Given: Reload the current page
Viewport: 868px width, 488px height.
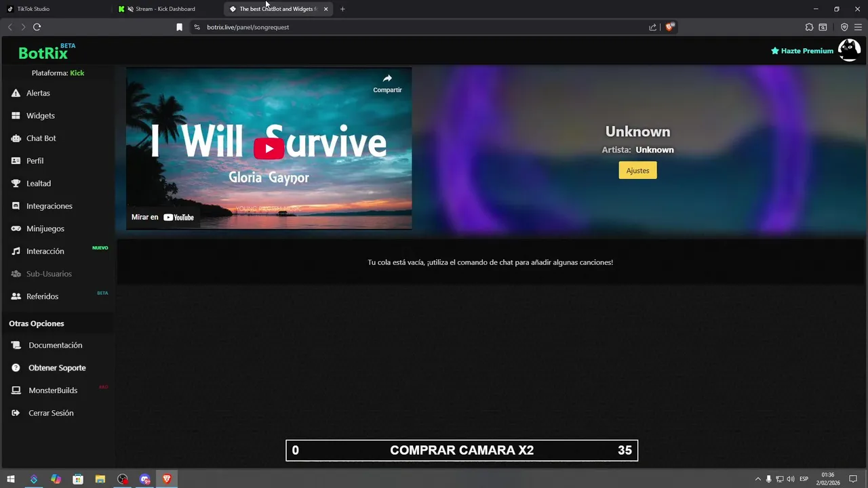Looking at the screenshot, I should [x=37, y=27].
